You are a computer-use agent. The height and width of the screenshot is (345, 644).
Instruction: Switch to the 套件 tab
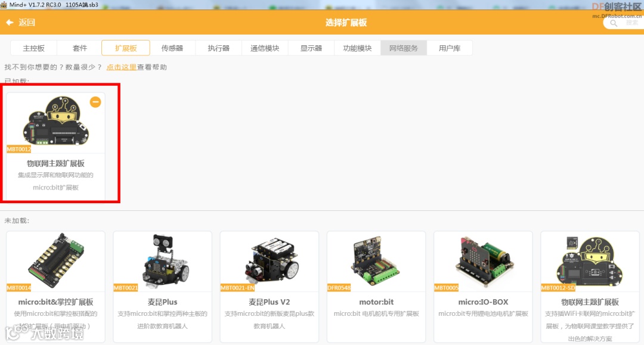[x=80, y=48]
